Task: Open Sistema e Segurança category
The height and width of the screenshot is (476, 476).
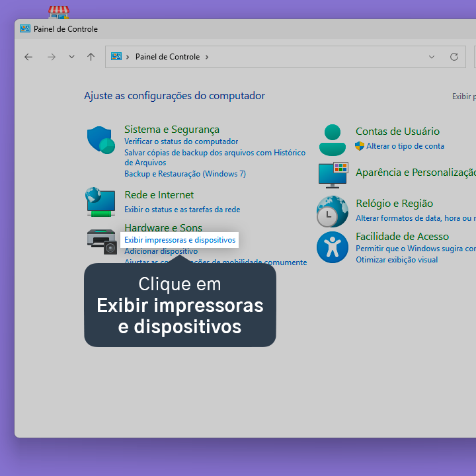Action: click(172, 130)
